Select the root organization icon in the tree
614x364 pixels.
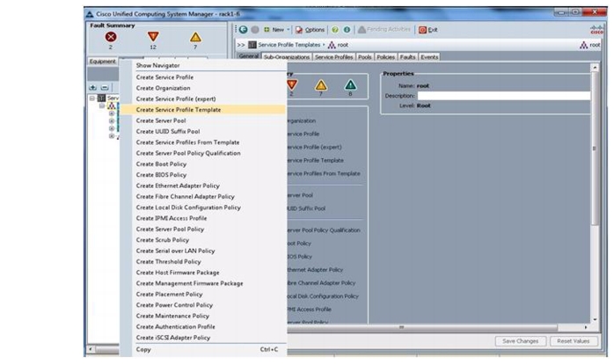pos(112,106)
